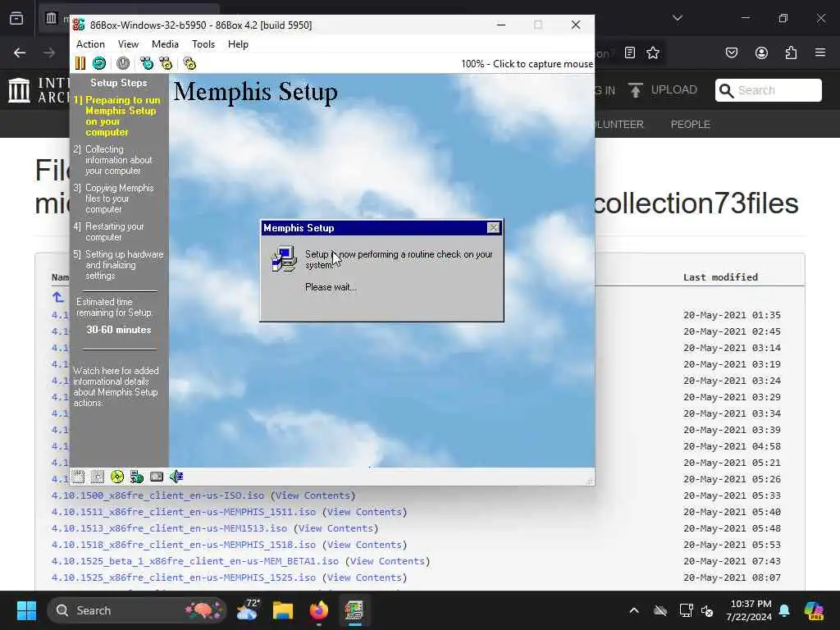Image resolution: width=840 pixels, height=630 pixels.
Task: Click the 86Box app icon in title bar
Action: pos(79,25)
